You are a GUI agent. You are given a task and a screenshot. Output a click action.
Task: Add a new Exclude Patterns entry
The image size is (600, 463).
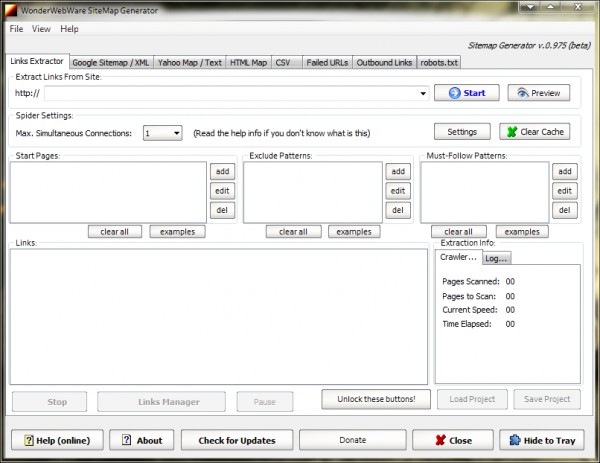tap(398, 171)
